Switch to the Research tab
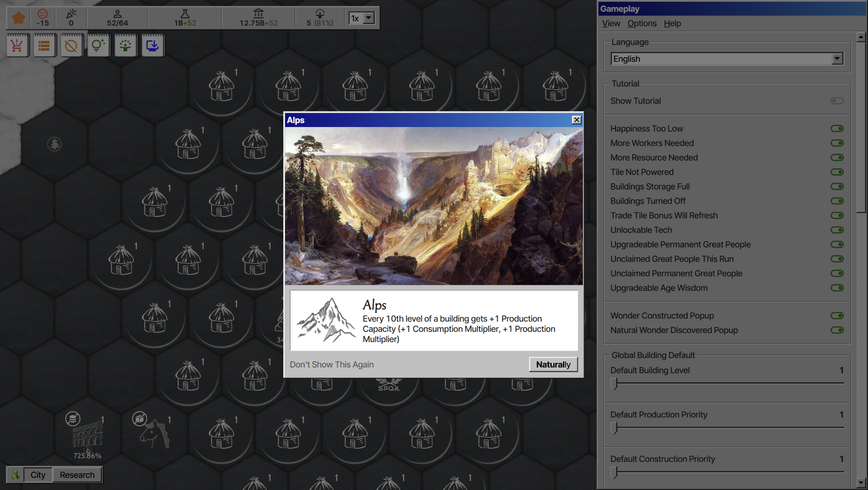The height and width of the screenshot is (490, 868). tap(77, 475)
